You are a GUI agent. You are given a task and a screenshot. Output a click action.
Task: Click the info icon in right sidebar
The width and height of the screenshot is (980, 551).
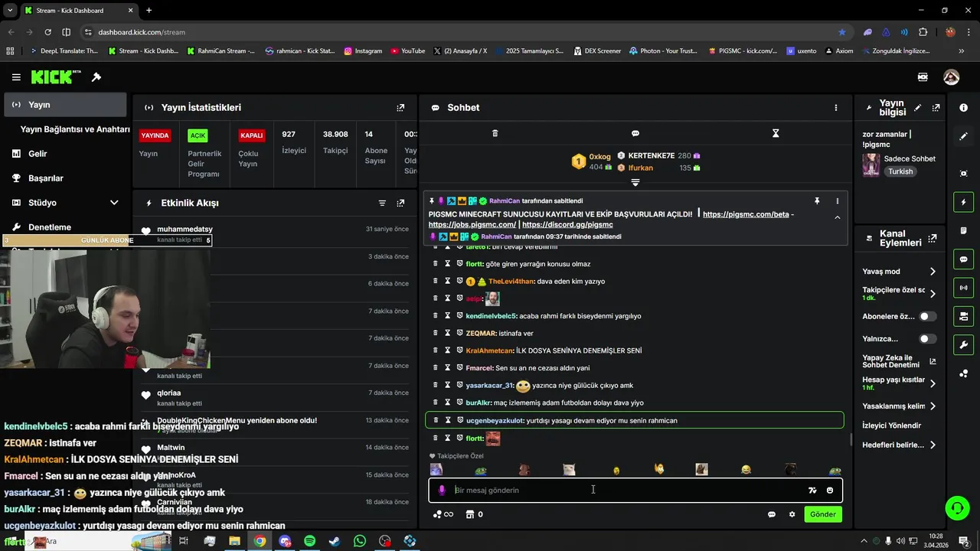click(x=963, y=108)
